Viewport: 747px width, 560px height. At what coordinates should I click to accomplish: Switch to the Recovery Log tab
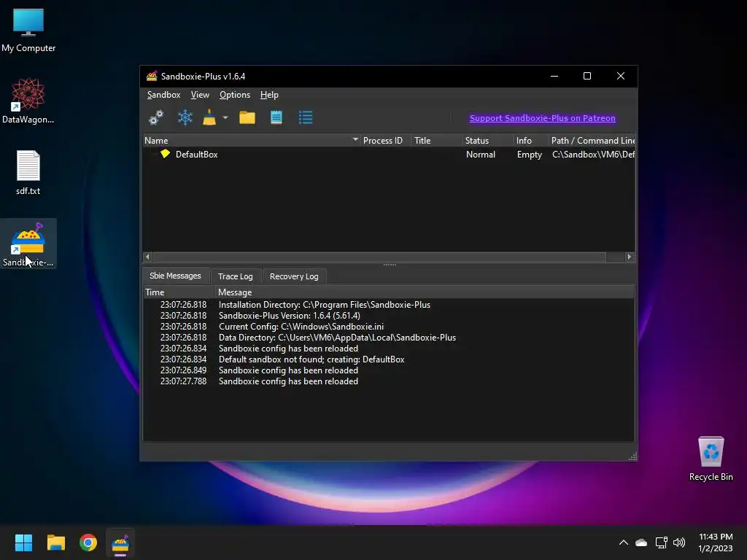point(294,276)
